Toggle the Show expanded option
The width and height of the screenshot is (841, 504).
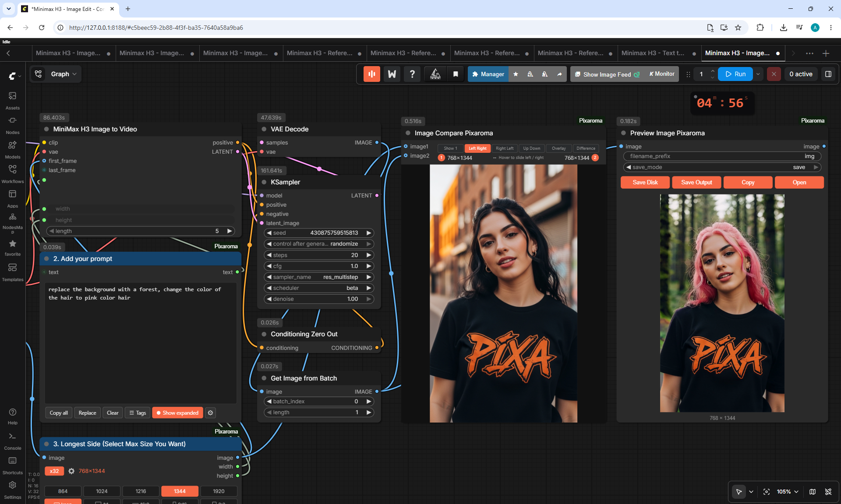(177, 413)
